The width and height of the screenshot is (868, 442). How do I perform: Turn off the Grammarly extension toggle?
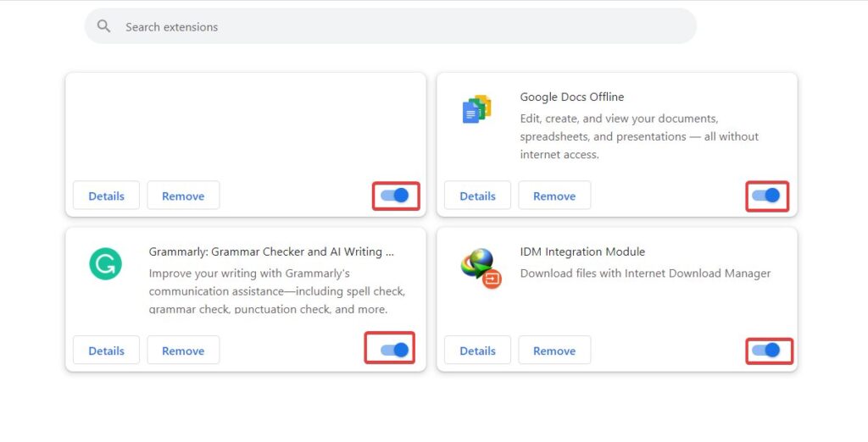pyautogui.click(x=394, y=350)
